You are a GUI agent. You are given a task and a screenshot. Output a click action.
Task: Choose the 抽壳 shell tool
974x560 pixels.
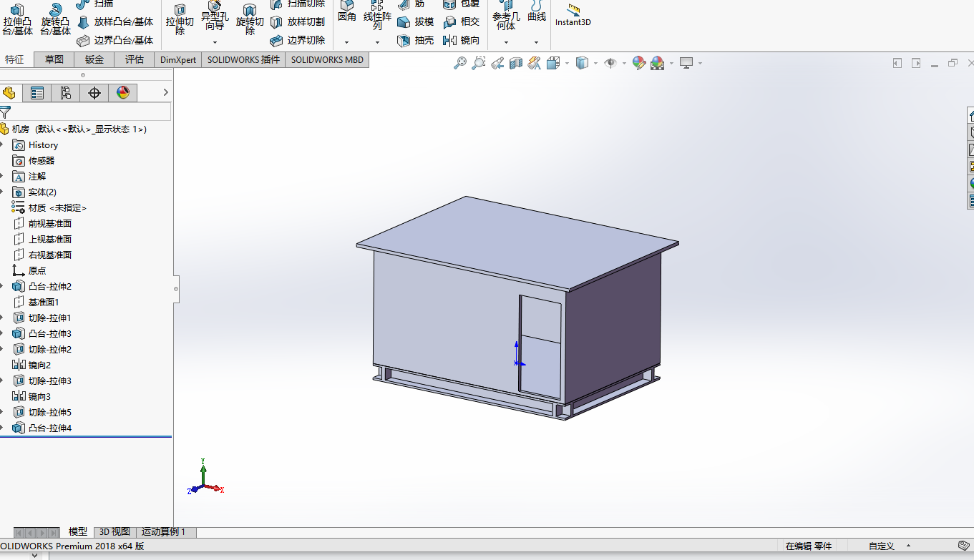coord(416,40)
